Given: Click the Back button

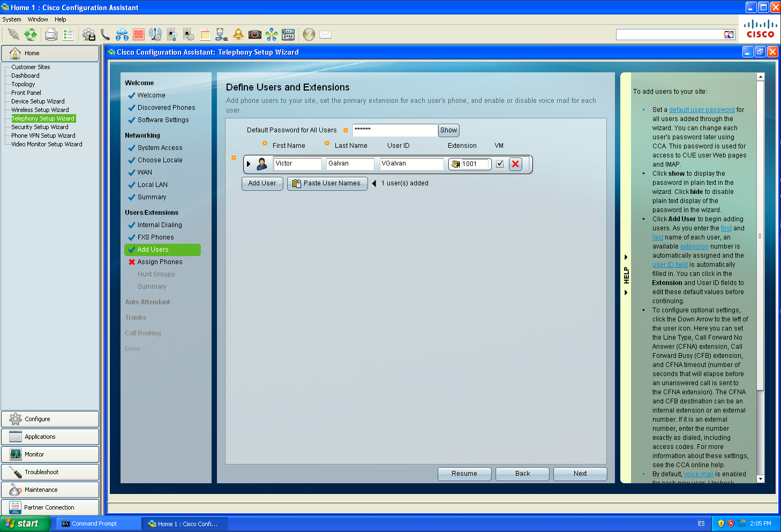Looking at the screenshot, I should [x=522, y=474].
